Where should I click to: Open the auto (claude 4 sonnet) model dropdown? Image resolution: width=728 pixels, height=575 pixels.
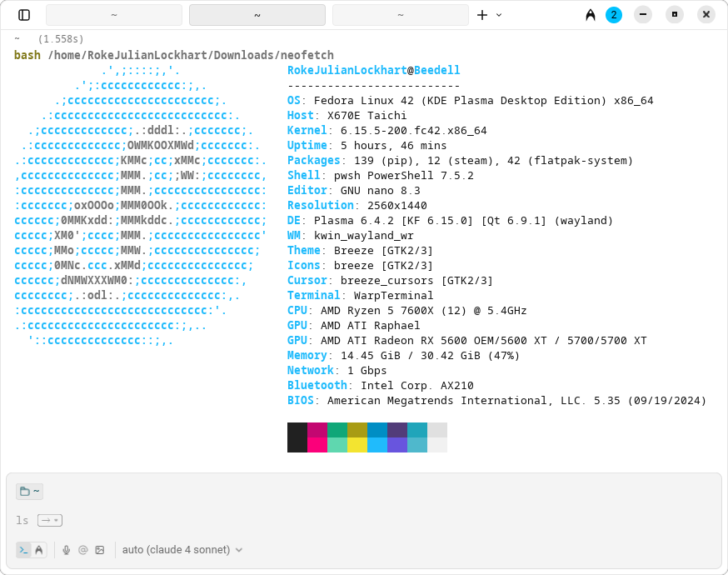coord(182,550)
